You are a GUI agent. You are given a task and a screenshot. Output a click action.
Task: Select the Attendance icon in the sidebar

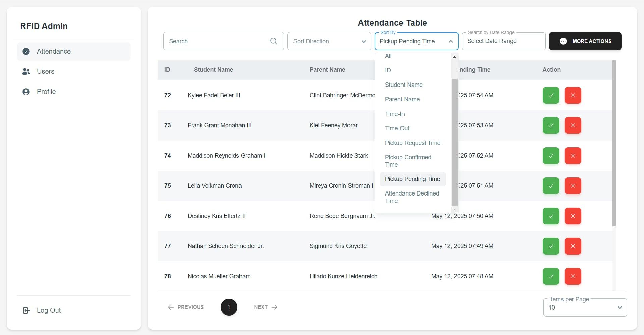pos(26,51)
